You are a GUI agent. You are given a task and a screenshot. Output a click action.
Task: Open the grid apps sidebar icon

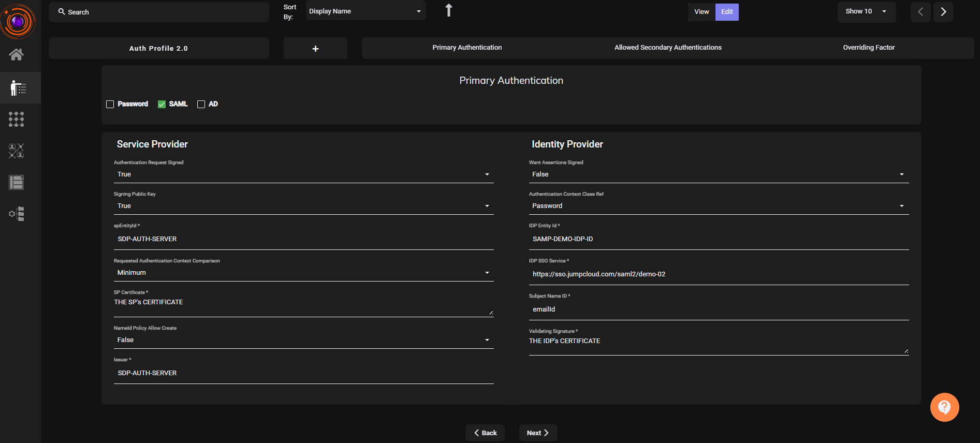pos(17,120)
